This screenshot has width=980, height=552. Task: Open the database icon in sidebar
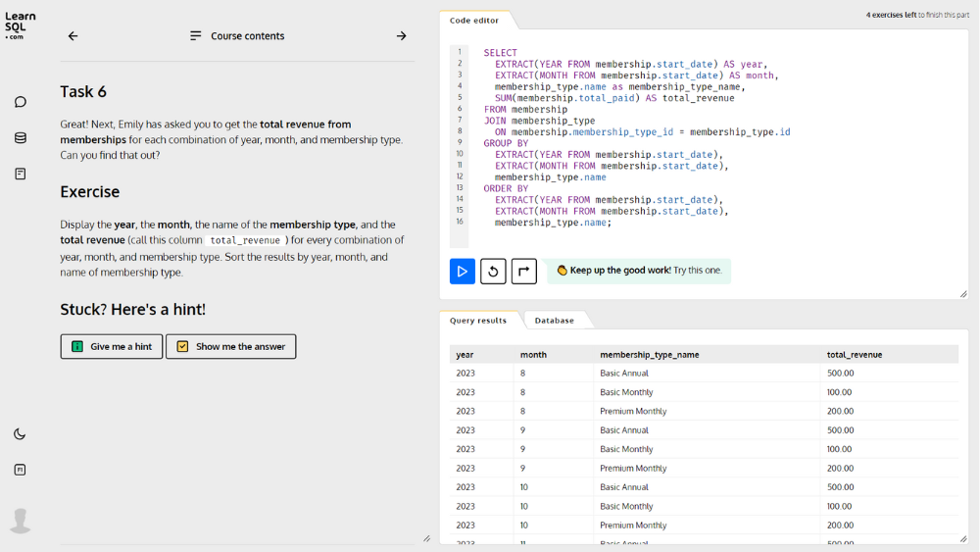point(20,137)
